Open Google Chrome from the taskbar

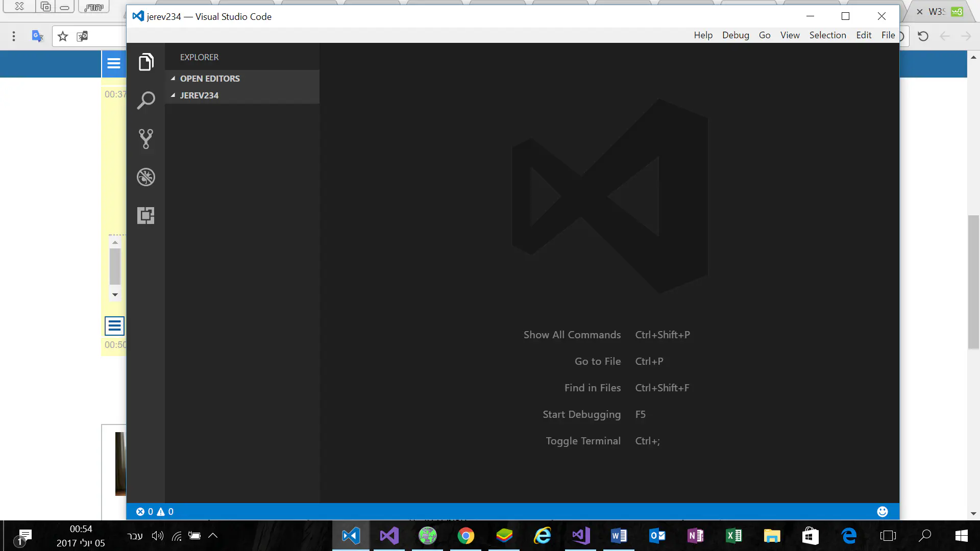pyautogui.click(x=465, y=536)
